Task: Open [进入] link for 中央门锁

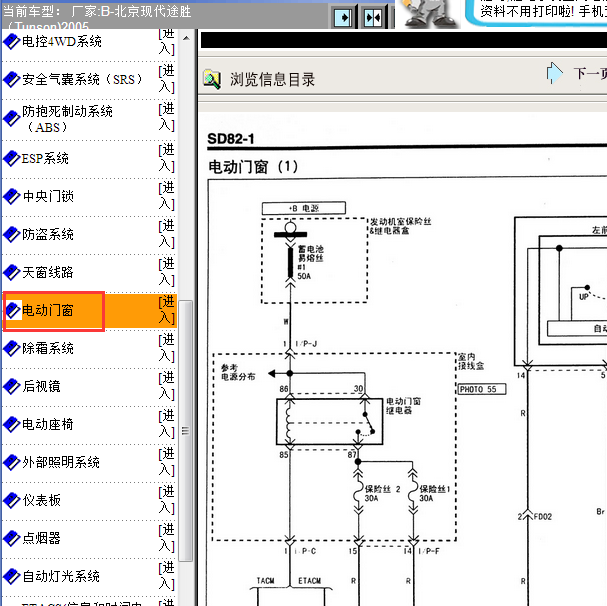Action: [167, 196]
